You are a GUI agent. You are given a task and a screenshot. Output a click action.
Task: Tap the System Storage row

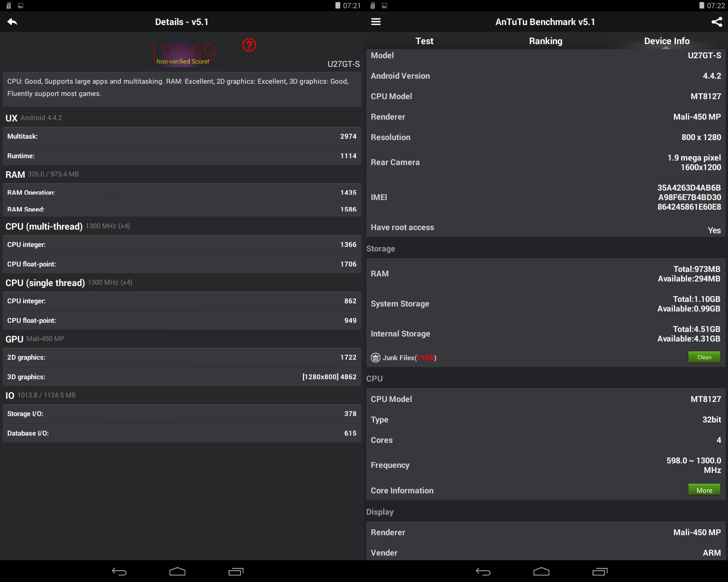[x=546, y=304]
